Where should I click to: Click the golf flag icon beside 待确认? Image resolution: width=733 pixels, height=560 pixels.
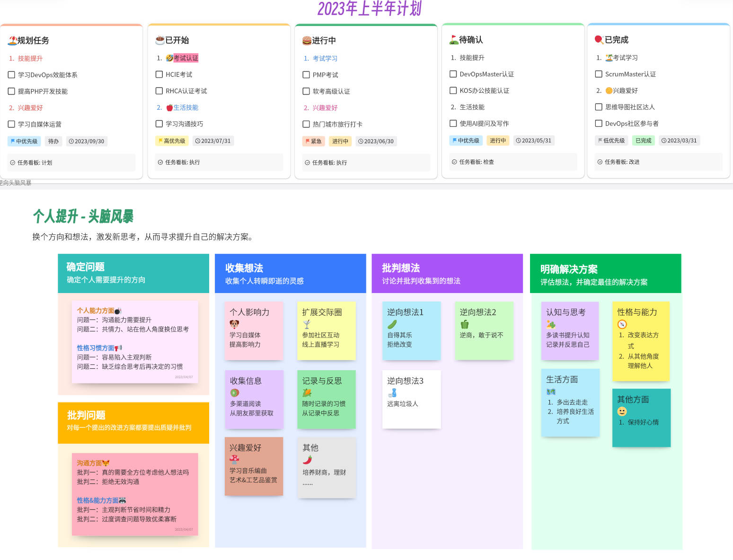(x=454, y=39)
